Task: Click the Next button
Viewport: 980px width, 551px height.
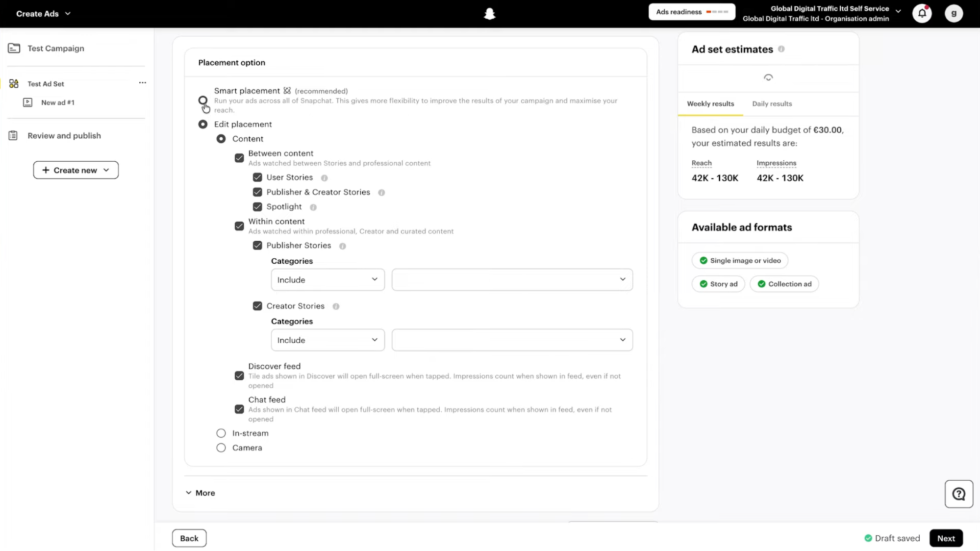Action: click(946, 538)
